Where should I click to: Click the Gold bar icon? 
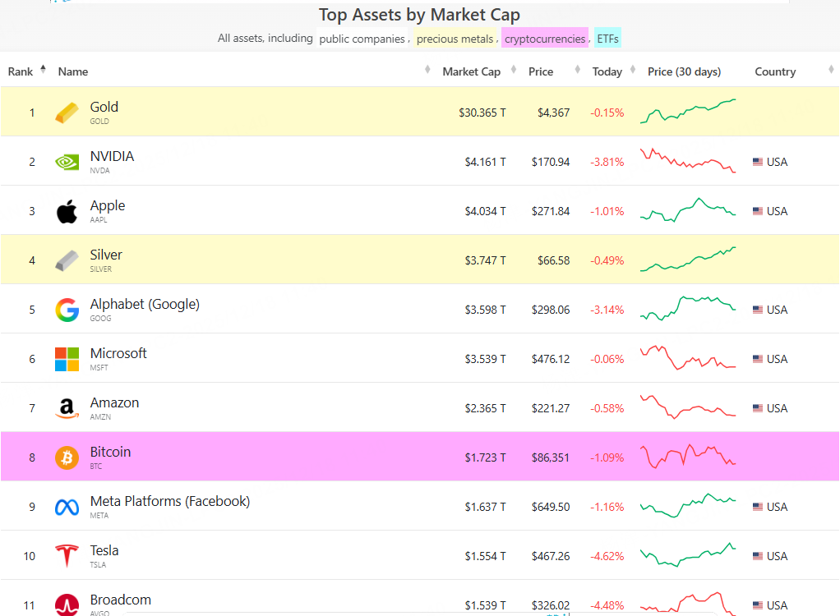pyautogui.click(x=67, y=113)
